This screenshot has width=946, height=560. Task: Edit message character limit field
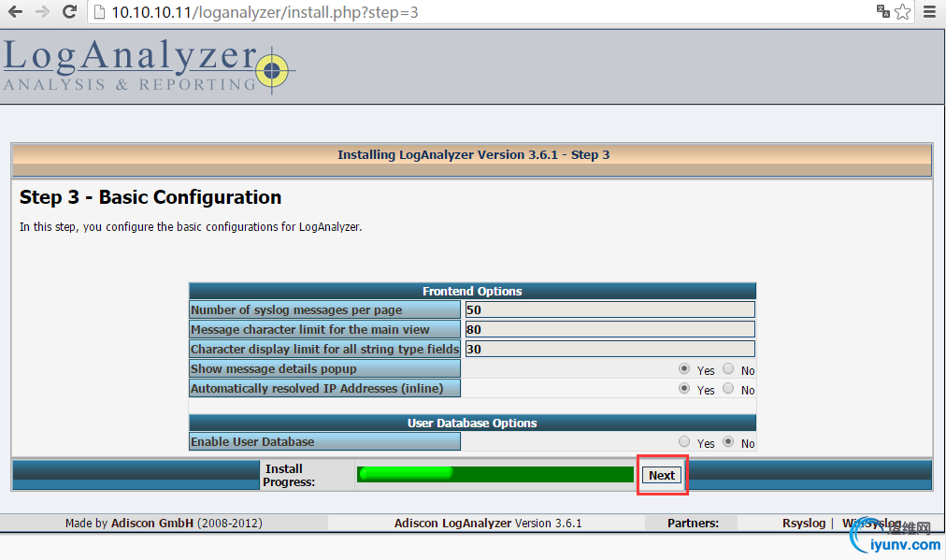coord(610,329)
